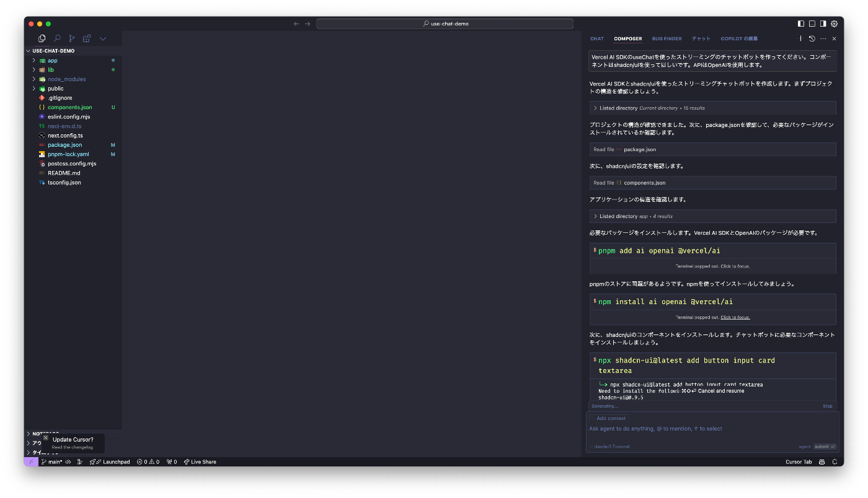Expand the app folder
The width and height of the screenshot is (868, 498).
pyautogui.click(x=73, y=61)
